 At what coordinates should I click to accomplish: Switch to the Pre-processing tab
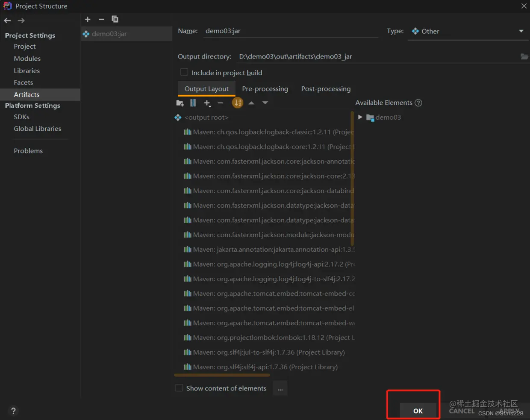pos(265,89)
